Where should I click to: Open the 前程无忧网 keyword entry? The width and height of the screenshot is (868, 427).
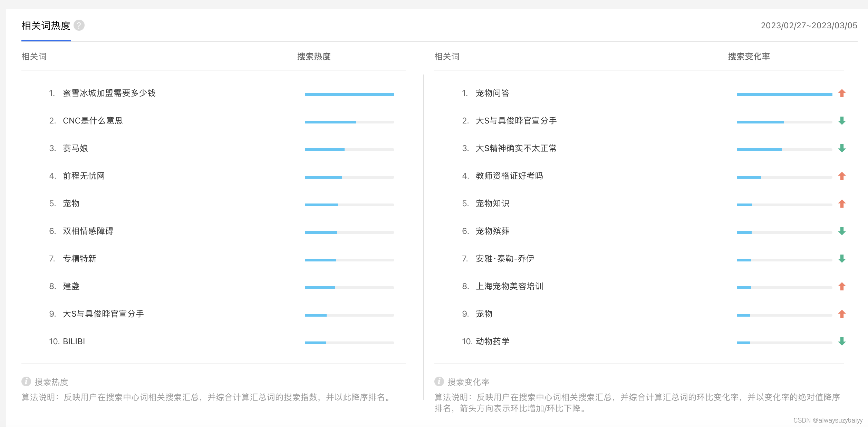84,176
